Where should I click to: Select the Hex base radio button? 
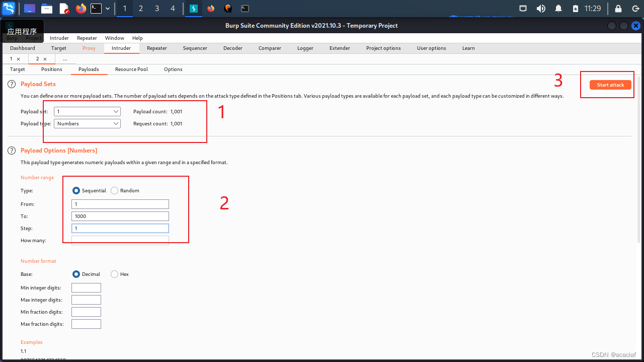tap(115, 274)
